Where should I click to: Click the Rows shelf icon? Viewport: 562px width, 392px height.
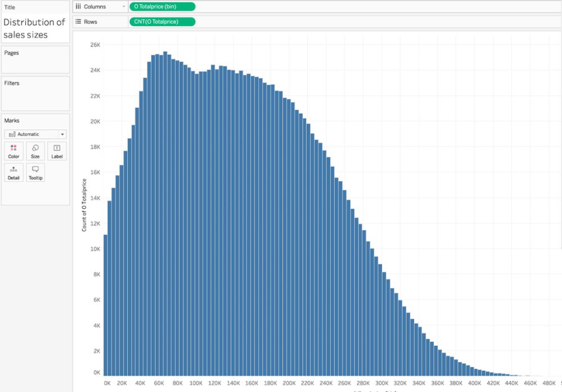coord(78,21)
